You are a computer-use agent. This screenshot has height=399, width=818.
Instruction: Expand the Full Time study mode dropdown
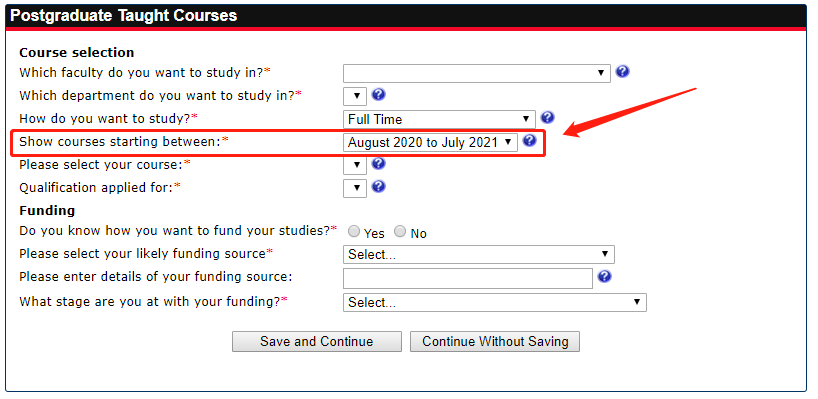click(x=439, y=119)
